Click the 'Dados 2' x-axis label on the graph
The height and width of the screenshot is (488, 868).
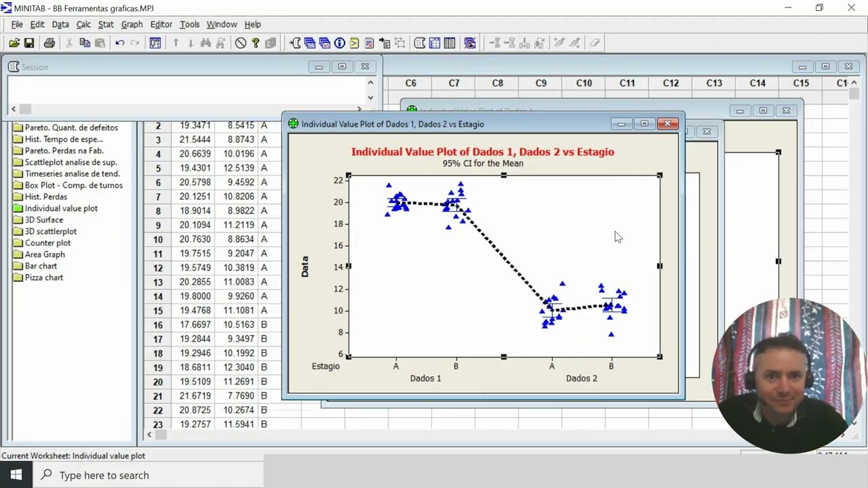pos(582,378)
